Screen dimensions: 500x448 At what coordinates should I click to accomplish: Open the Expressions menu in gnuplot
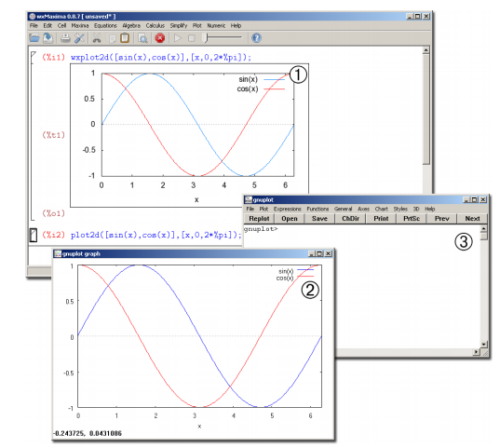click(288, 209)
